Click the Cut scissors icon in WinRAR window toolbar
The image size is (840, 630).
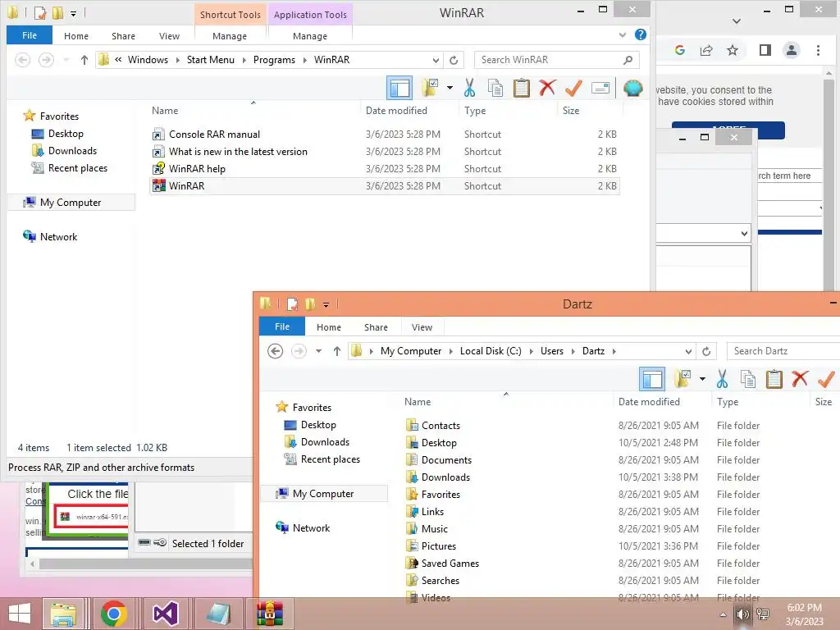(469, 88)
